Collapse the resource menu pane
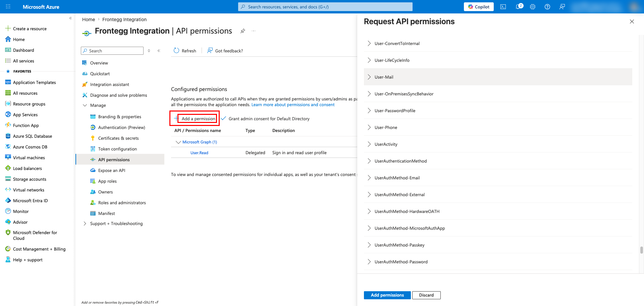Image resolution: width=644 pixels, height=306 pixels. [x=159, y=51]
